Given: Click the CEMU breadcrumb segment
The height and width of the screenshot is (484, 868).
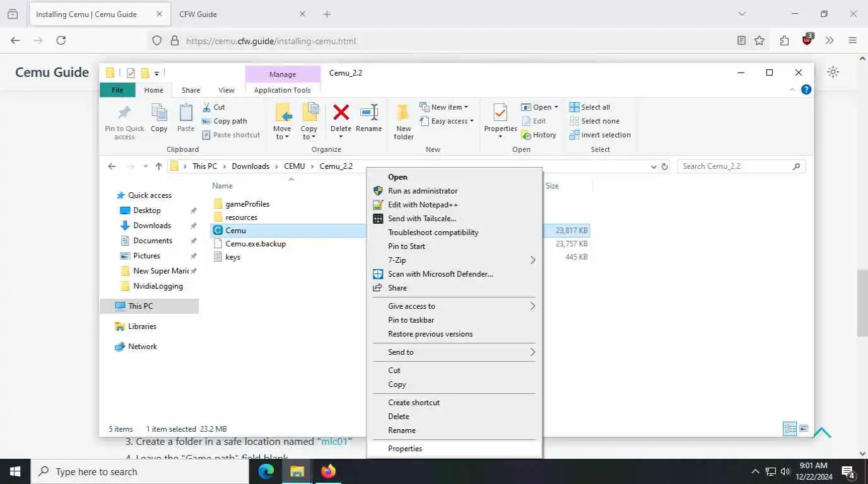Looking at the screenshot, I should [x=294, y=166].
